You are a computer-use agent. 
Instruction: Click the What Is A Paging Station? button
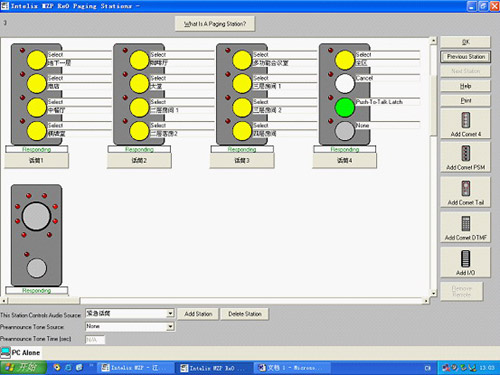215,24
